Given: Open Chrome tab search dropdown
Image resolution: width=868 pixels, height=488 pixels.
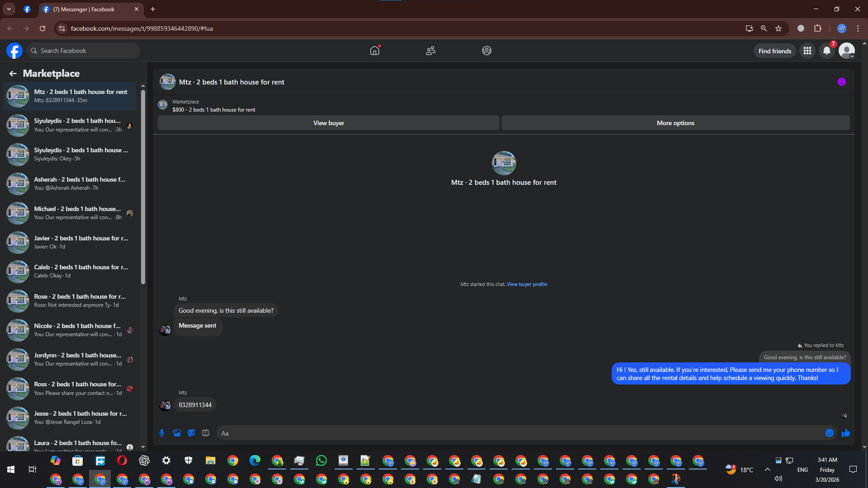Looking at the screenshot, I should click(9, 9).
